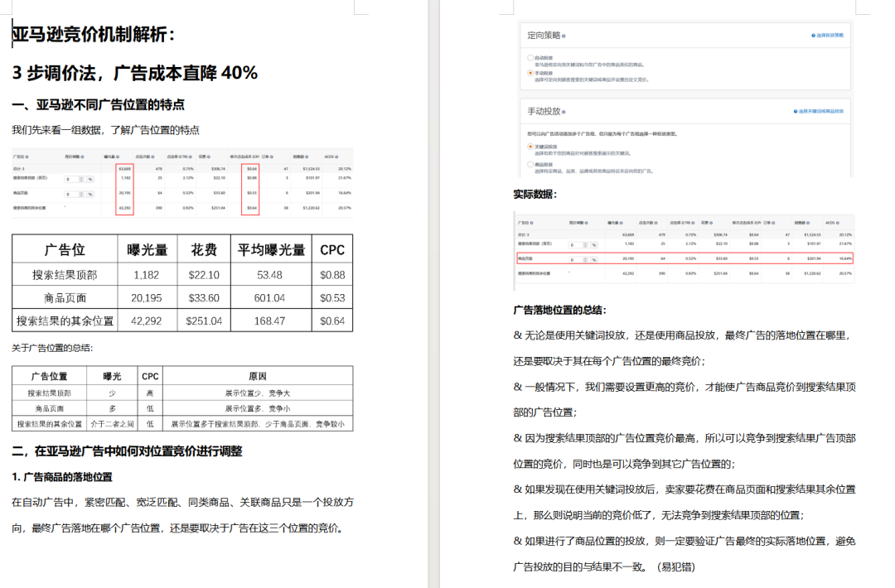The width and height of the screenshot is (895, 588).
Task: Choose the 关键词投放 radio option
Action: click(530, 147)
